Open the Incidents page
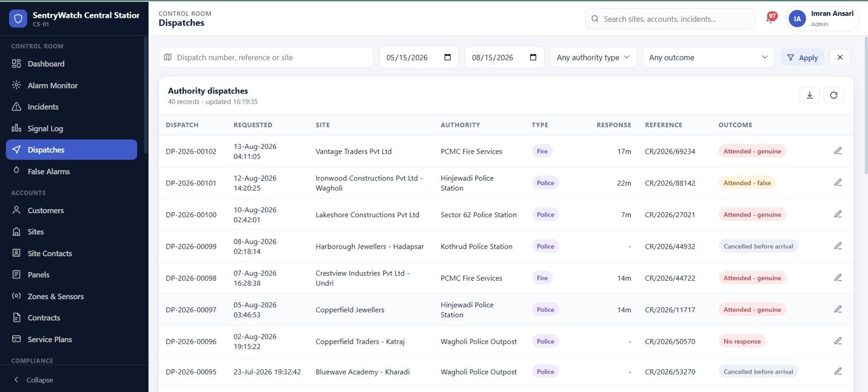 pos(72,106)
